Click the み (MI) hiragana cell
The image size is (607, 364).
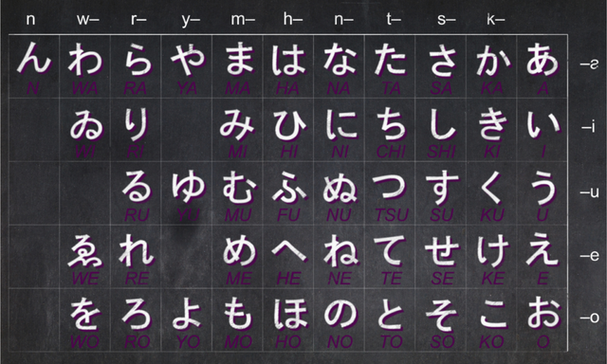[x=238, y=130]
